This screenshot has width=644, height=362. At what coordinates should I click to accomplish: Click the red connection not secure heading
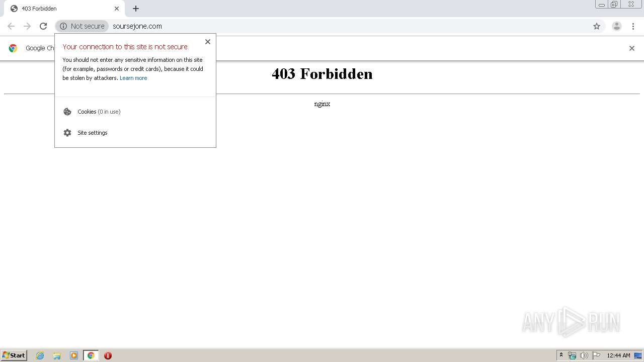coord(125,47)
